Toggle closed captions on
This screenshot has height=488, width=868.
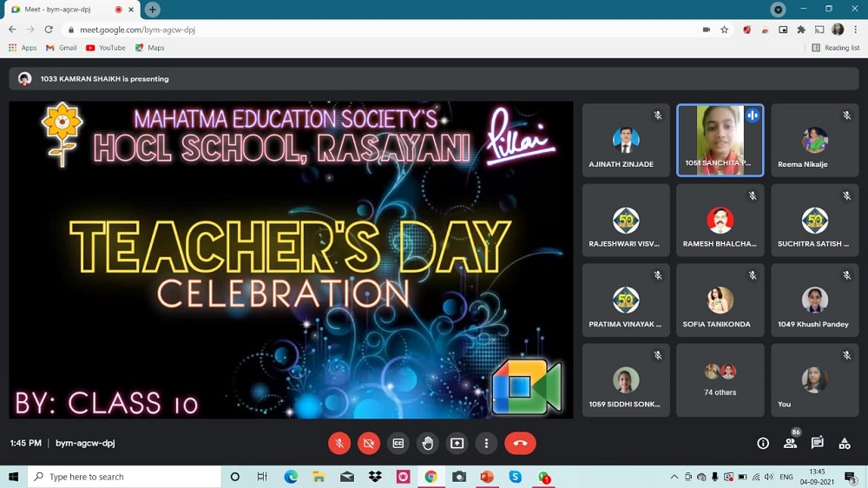[398, 443]
